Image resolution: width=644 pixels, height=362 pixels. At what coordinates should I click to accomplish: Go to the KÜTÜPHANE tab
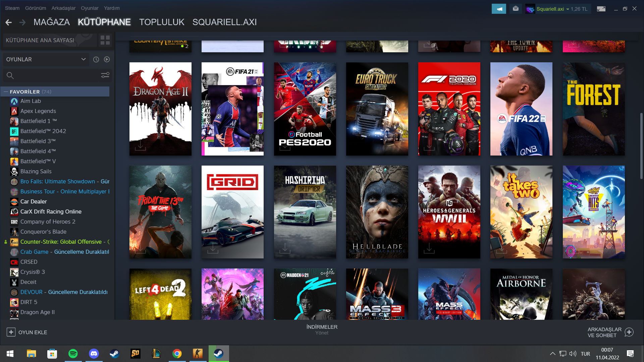click(104, 22)
